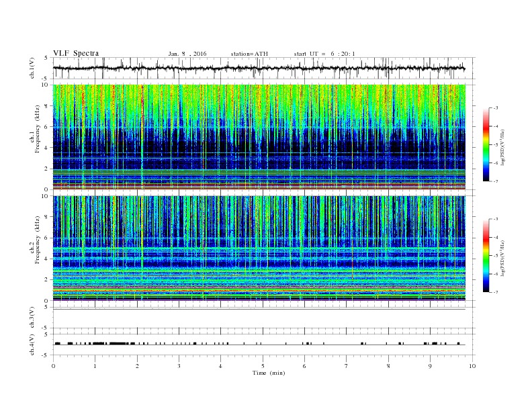
Task: Click the "1" tick on the Time axis
Action: point(95,366)
